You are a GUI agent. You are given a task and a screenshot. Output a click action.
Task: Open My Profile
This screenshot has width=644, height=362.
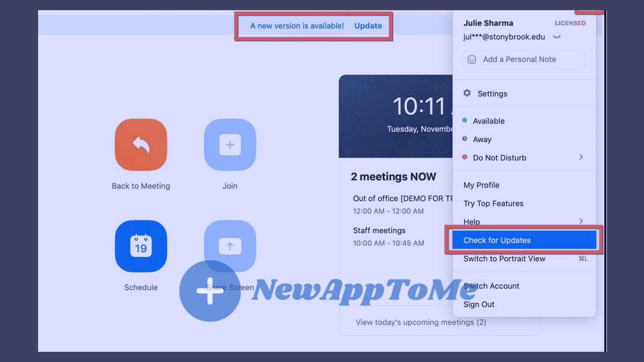481,184
